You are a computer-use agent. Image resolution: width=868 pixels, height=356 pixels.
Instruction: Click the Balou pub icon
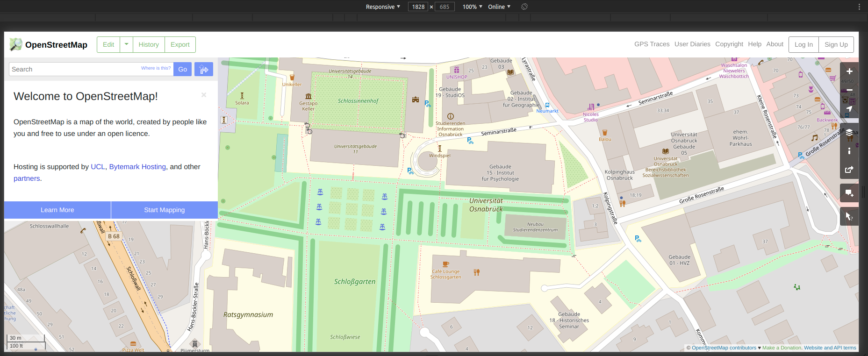point(605,133)
